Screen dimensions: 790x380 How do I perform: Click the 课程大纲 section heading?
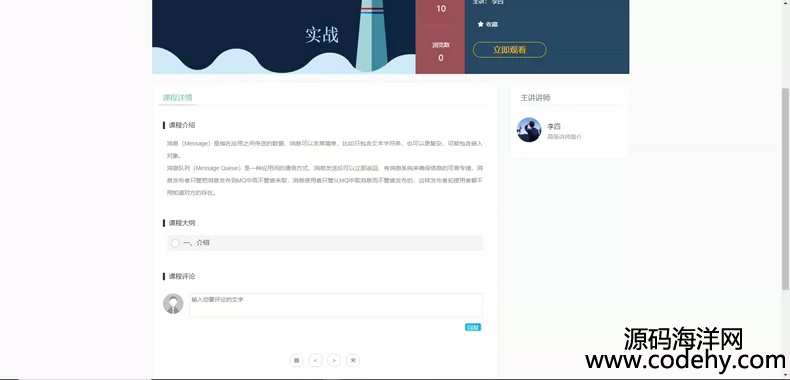(182, 223)
